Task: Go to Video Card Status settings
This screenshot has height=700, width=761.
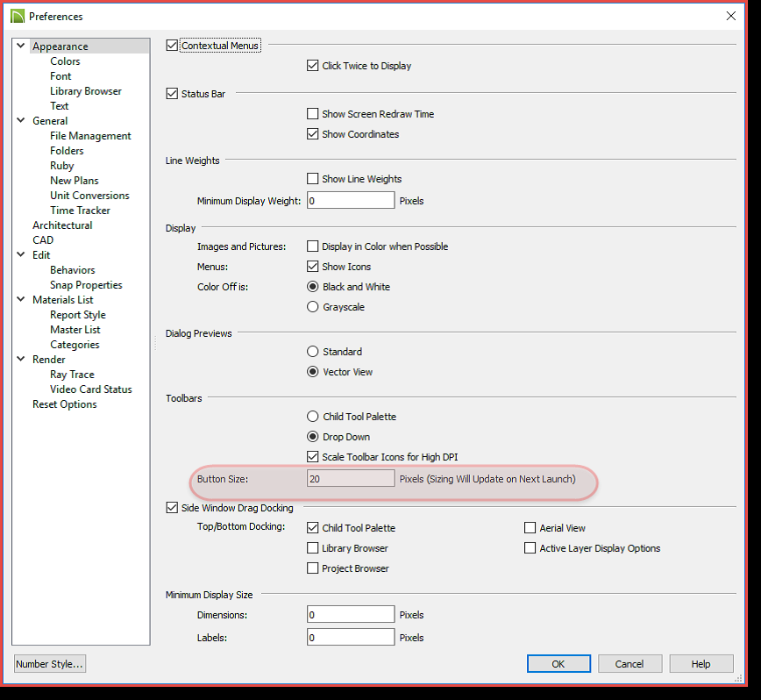Action: pyautogui.click(x=90, y=389)
